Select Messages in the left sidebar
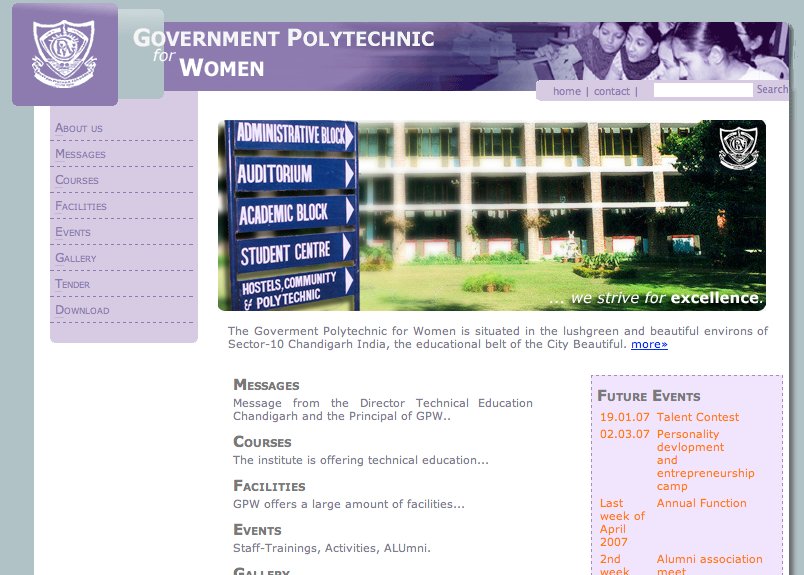 coord(80,154)
